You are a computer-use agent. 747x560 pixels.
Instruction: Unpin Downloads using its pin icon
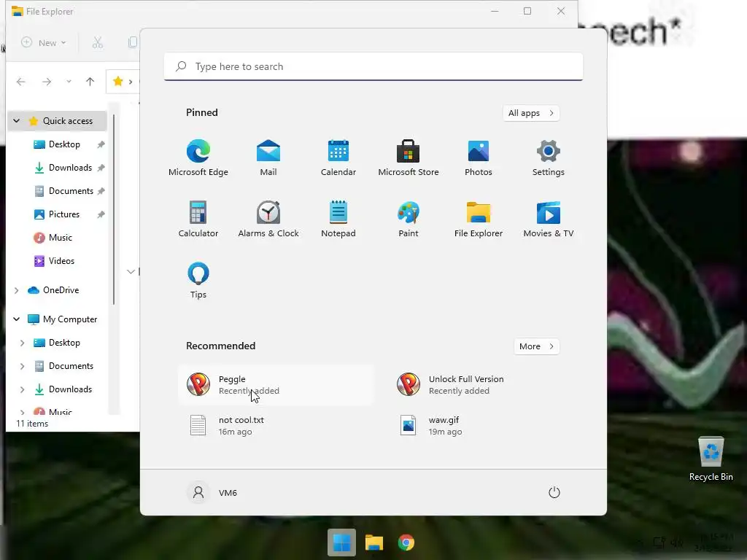coord(101,168)
